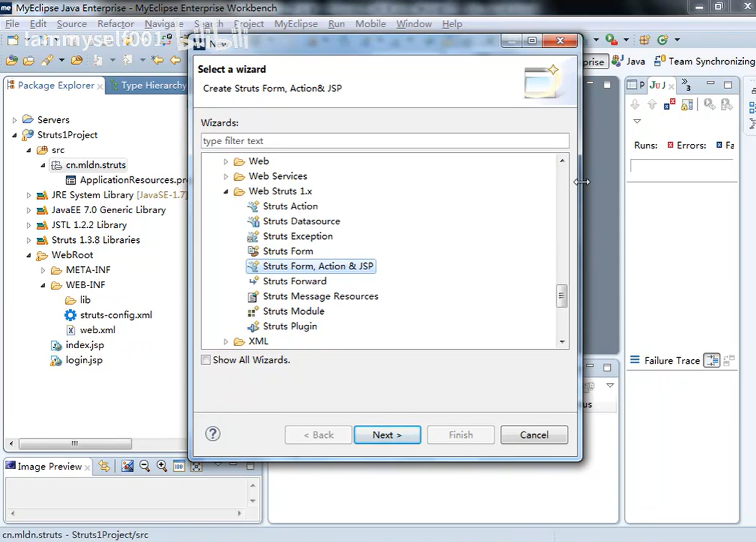Open the Edit menu
The image size is (756, 542).
38,24
